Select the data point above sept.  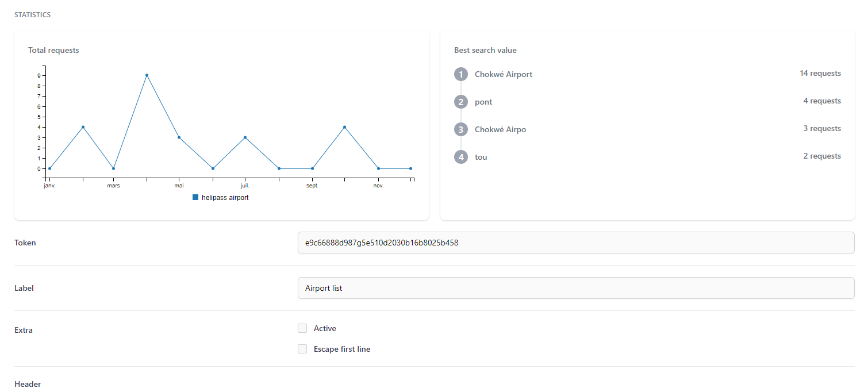point(312,168)
